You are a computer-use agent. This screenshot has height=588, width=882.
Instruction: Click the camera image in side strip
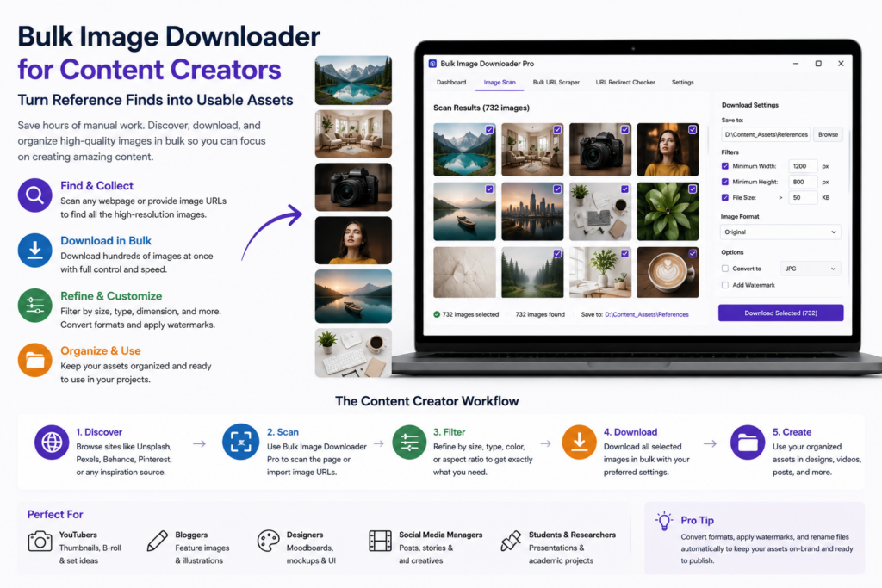353,187
